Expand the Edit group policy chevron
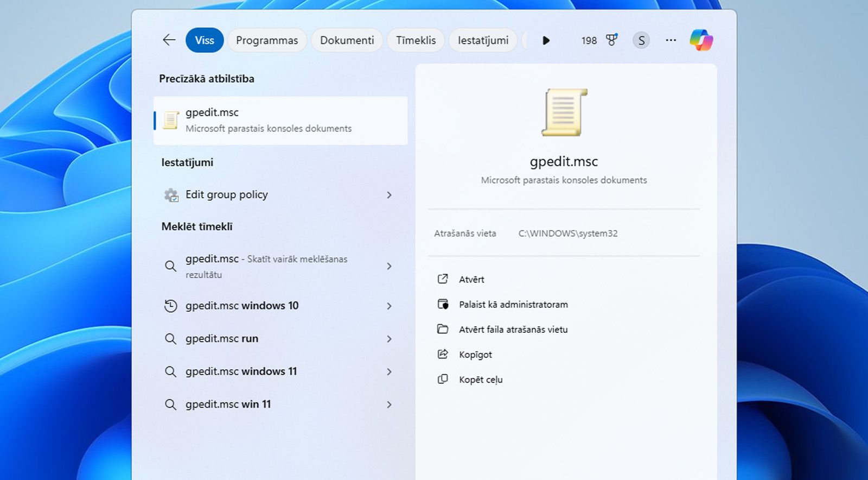868x480 pixels. 389,195
